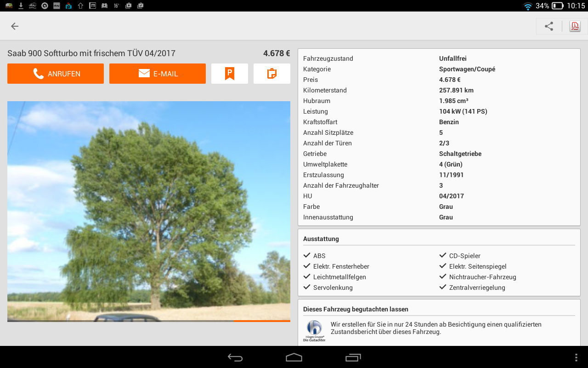The height and width of the screenshot is (368, 588).
Task: Open the share icon
Action: tap(549, 26)
